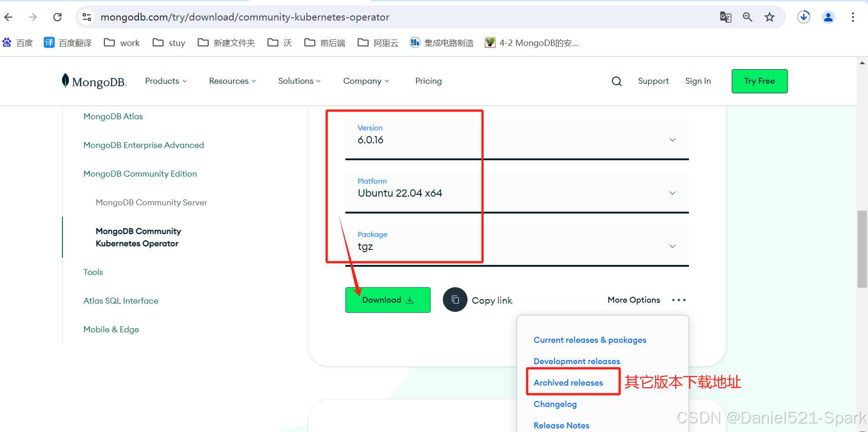Bookmark this page with the star icon
This screenshot has width=868, height=432.
pos(770,17)
